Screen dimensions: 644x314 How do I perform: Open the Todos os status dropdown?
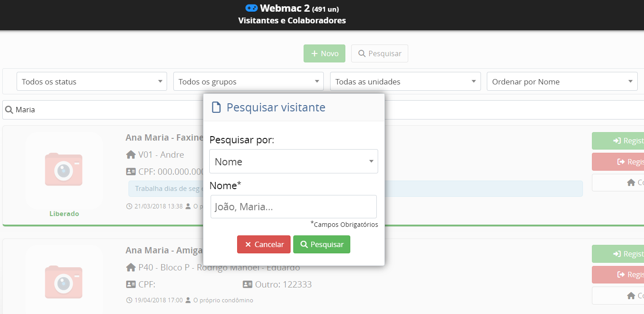tap(92, 82)
